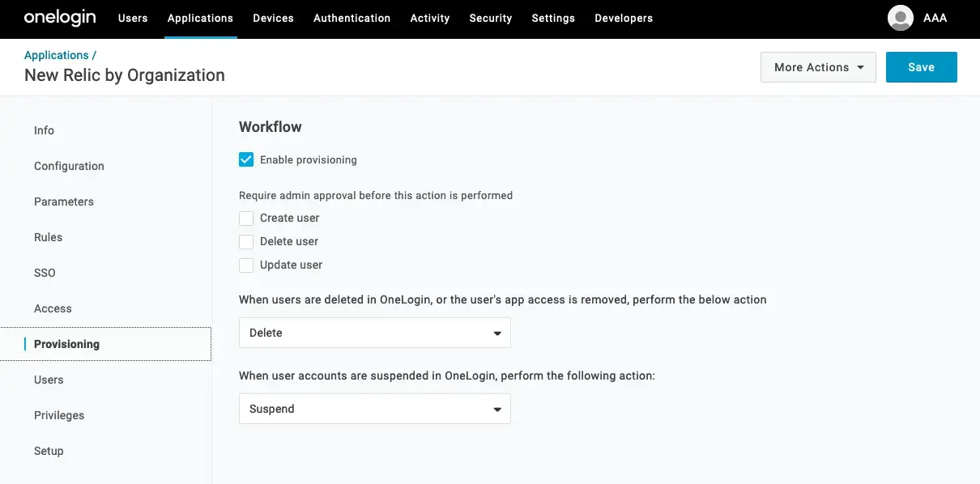The width and height of the screenshot is (980, 484).
Task: Switch to the SSO sidebar tab
Action: point(45,273)
